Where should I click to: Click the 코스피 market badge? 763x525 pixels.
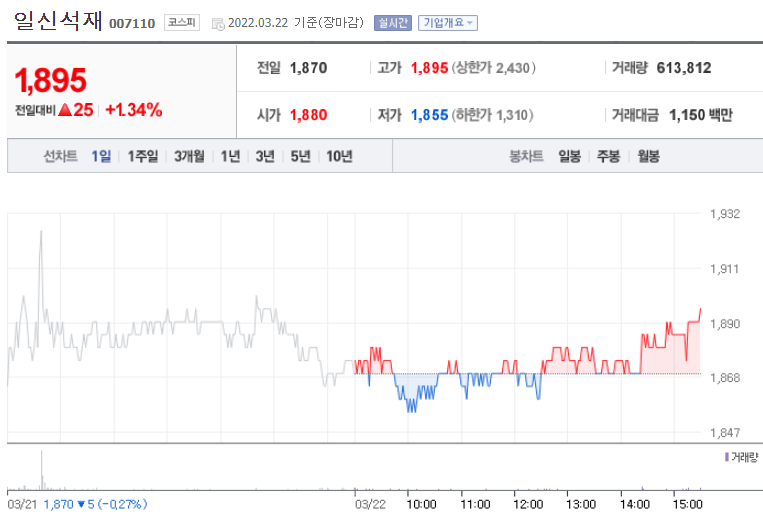(182, 22)
